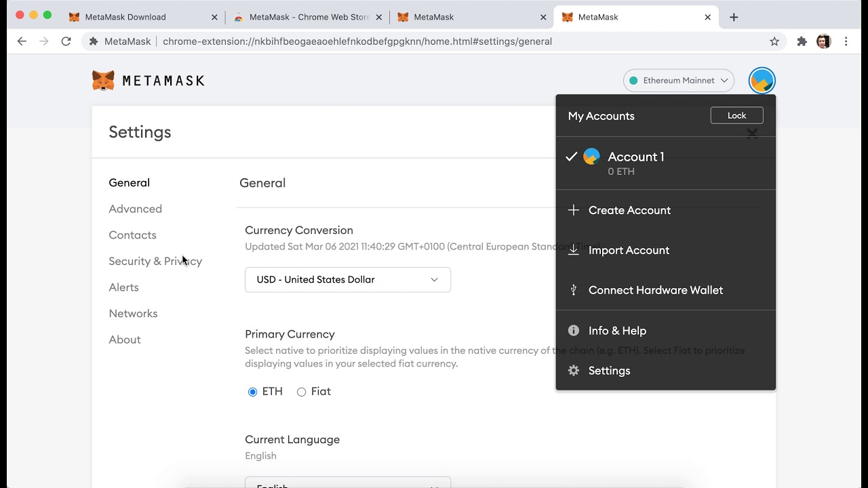Open Security & Privacy settings
The height and width of the screenshot is (488, 868).
click(155, 261)
